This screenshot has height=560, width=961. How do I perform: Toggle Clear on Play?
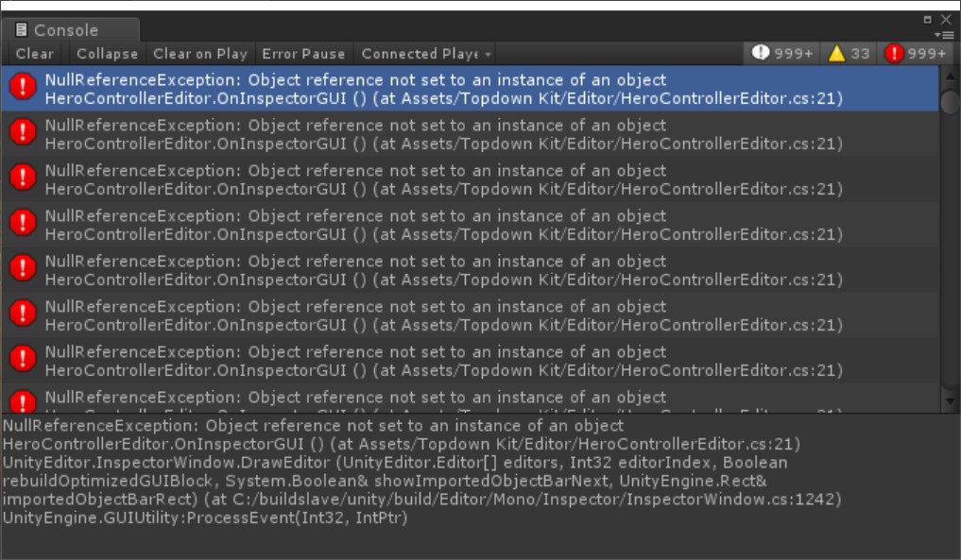point(199,54)
